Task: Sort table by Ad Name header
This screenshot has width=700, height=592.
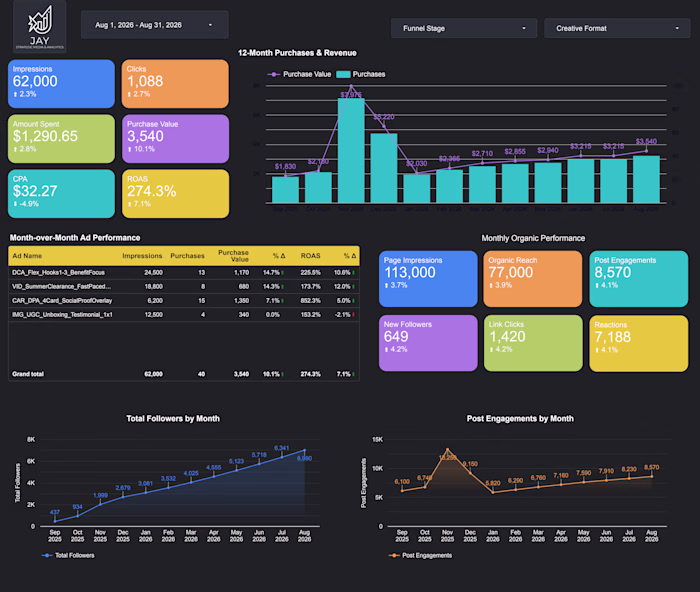Action: 27,256
